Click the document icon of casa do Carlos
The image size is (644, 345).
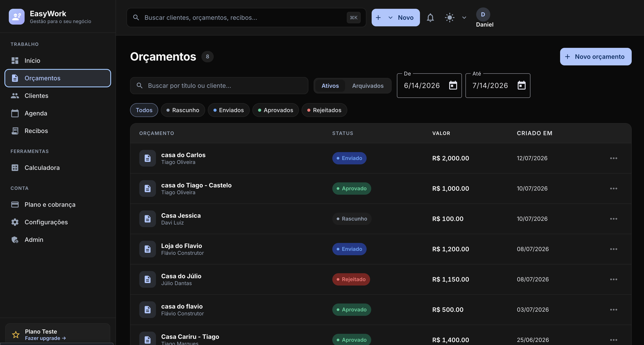point(148,158)
